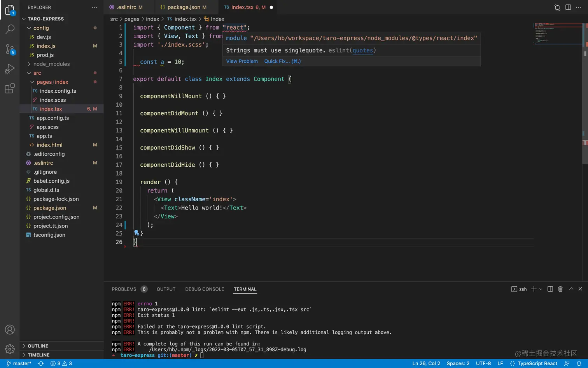Open index.scss in explorer
Image resolution: width=588 pixels, height=368 pixels.
pyautogui.click(x=61, y=100)
